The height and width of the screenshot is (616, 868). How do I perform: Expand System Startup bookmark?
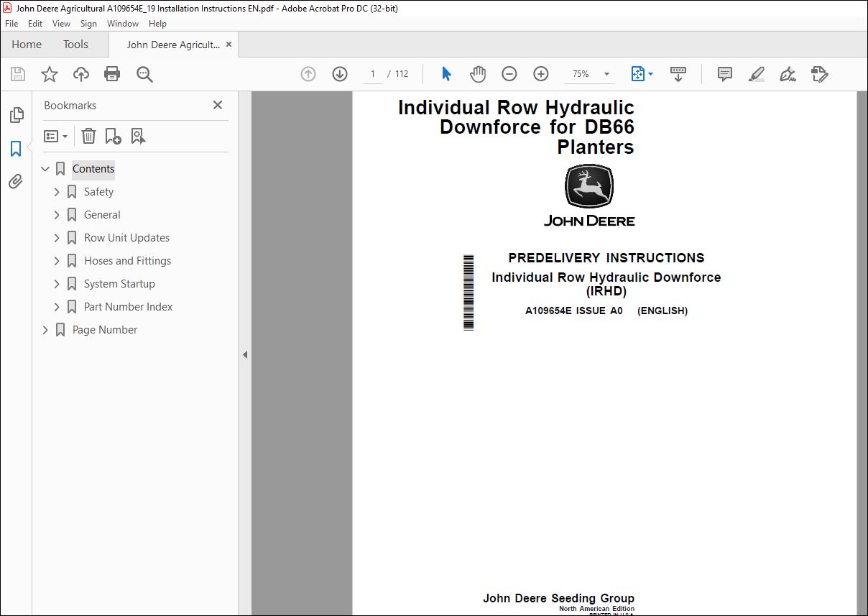[x=57, y=284]
